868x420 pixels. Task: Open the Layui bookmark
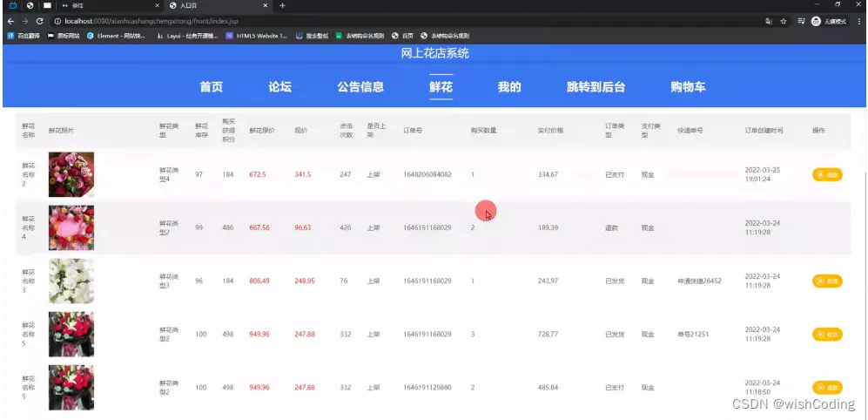point(187,36)
